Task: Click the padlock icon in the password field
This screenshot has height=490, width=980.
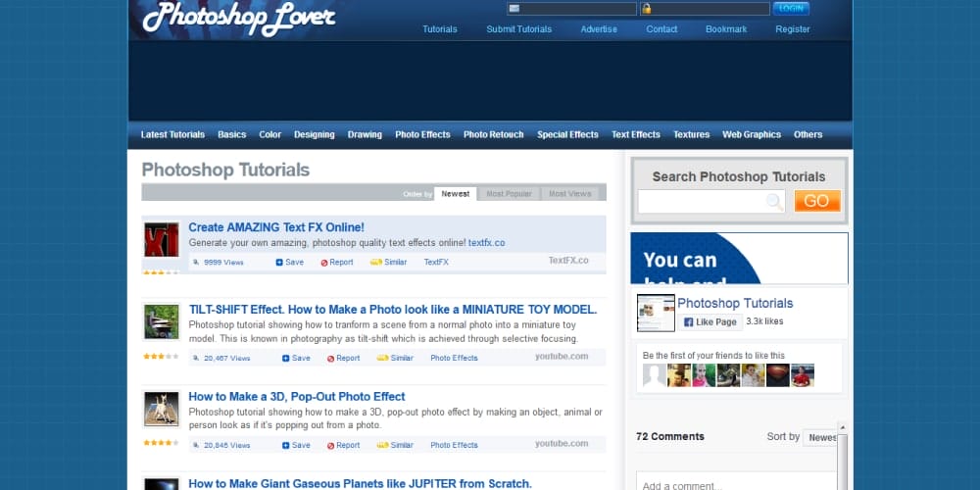Action: (646, 9)
